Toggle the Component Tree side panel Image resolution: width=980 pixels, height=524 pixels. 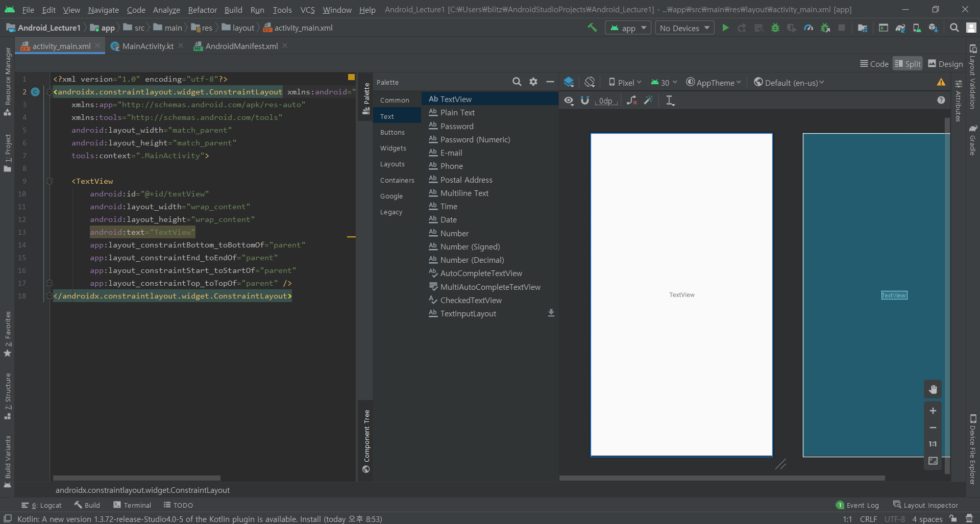coord(366,441)
